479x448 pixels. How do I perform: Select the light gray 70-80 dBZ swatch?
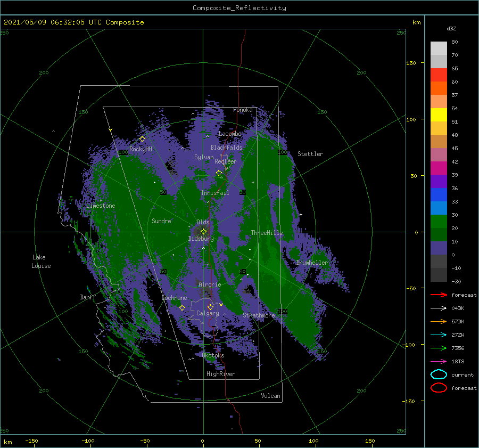click(x=439, y=48)
